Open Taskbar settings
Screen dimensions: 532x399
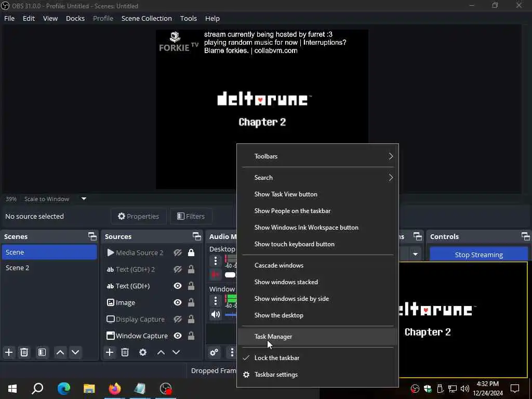(317, 375)
